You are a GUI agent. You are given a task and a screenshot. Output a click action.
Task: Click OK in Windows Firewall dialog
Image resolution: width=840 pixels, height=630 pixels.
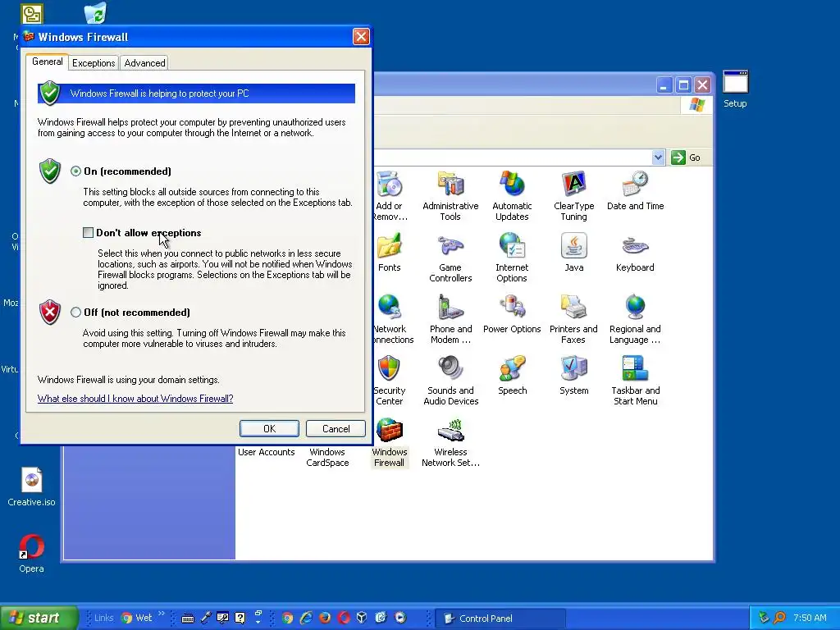click(x=269, y=428)
